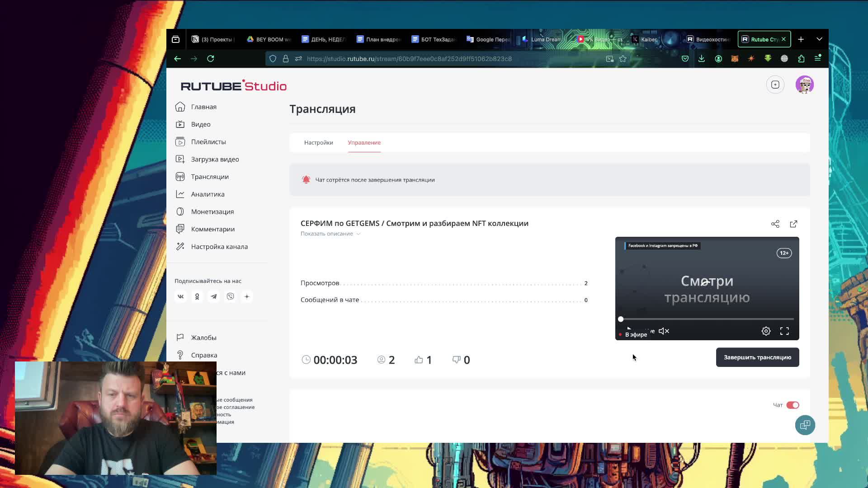Image resolution: width=868 pixels, height=488 pixels.
Task: Open the Viber social icon
Action: pyautogui.click(x=231, y=296)
